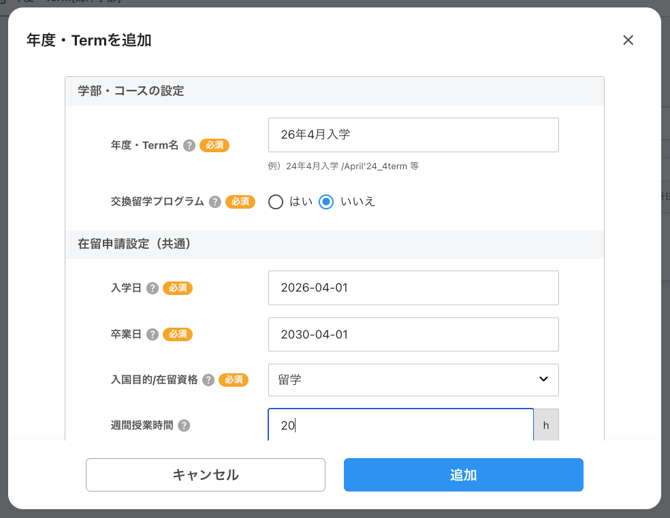This screenshot has height=518, width=670.
Task: Select はい for 交換留学プログラム
Action: point(276,201)
